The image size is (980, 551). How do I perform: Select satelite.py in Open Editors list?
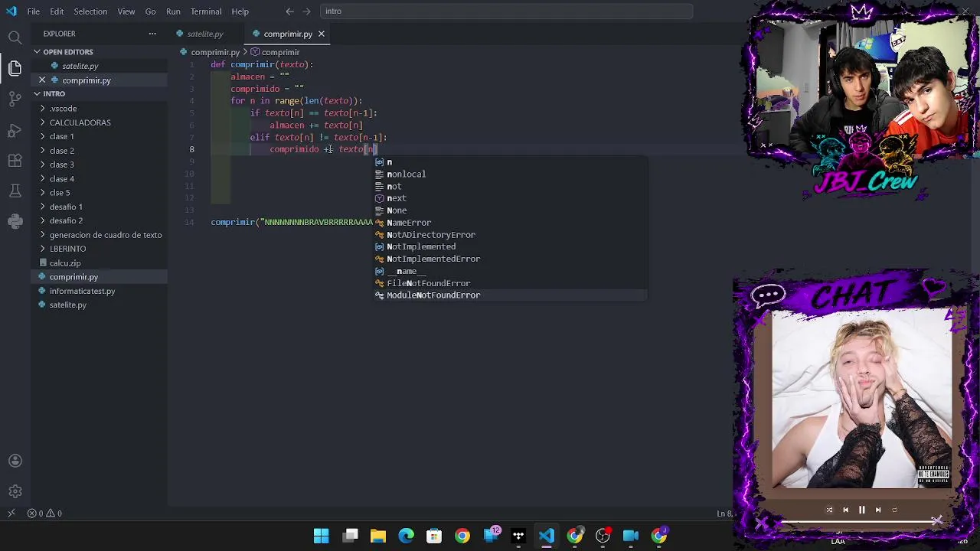coord(100,67)
